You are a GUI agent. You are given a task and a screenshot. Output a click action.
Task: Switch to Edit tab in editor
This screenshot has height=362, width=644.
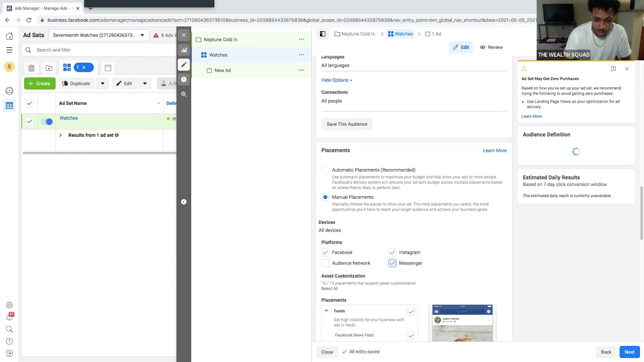click(460, 47)
